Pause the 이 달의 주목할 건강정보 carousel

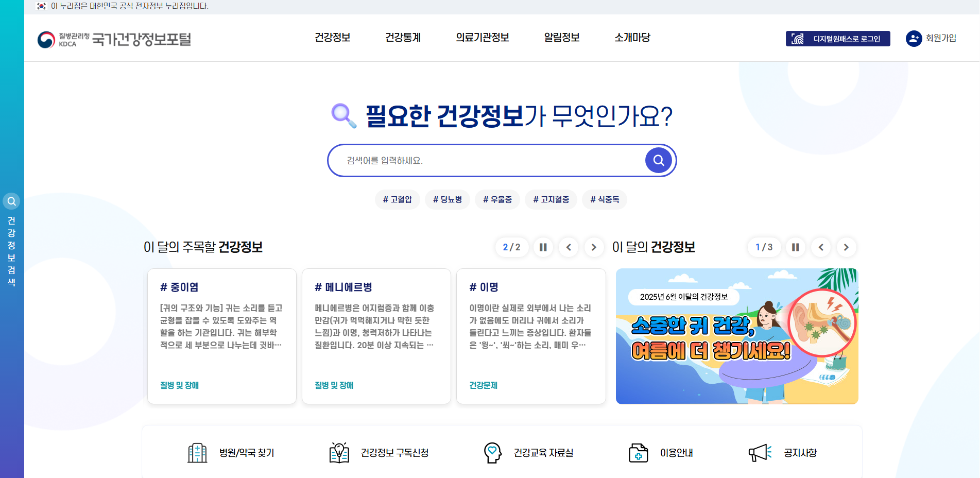click(543, 247)
